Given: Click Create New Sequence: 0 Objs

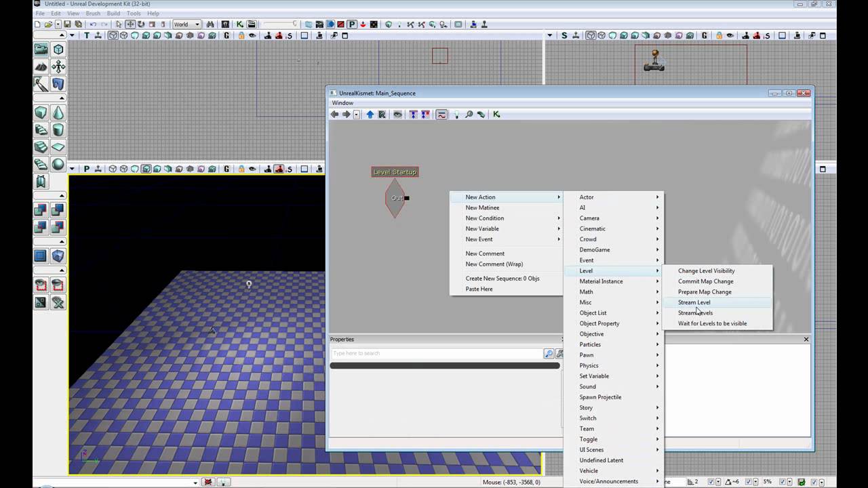Looking at the screenshot, I should coord(507,279).
